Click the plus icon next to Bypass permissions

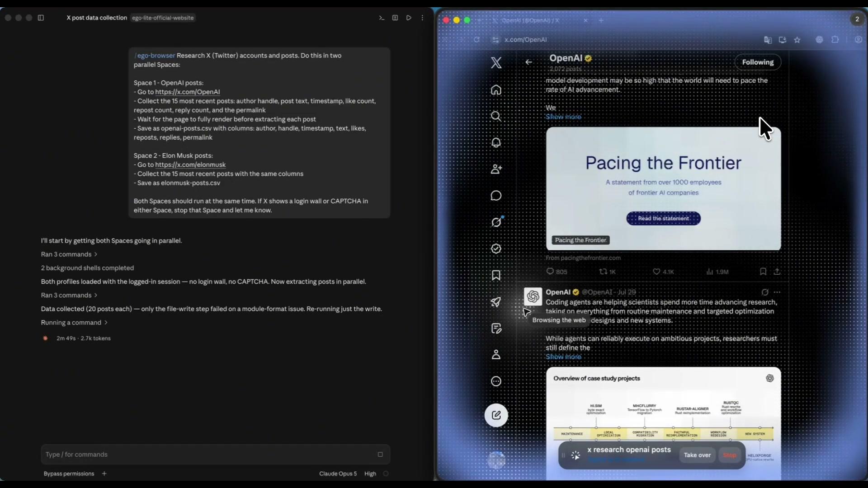[104, 474]
